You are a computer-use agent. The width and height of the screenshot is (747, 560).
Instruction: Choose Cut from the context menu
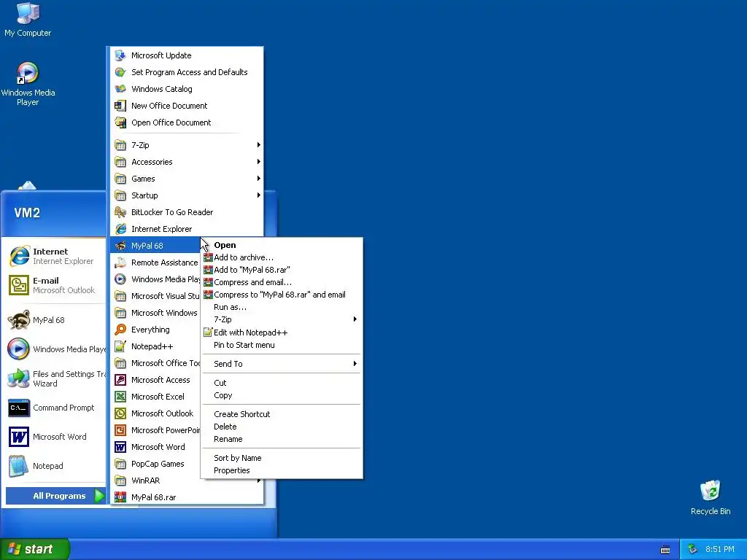(x=282, y=383)
